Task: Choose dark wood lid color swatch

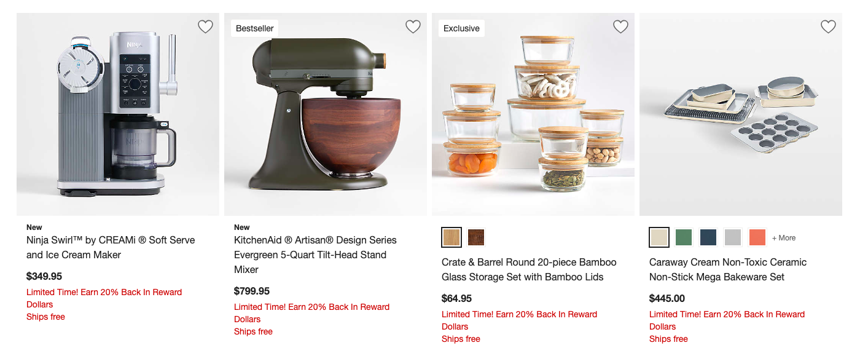Action: click(x=475, y=237)
